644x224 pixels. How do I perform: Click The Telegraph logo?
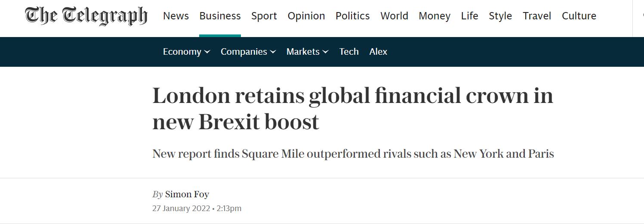click(x=86, y=16)
